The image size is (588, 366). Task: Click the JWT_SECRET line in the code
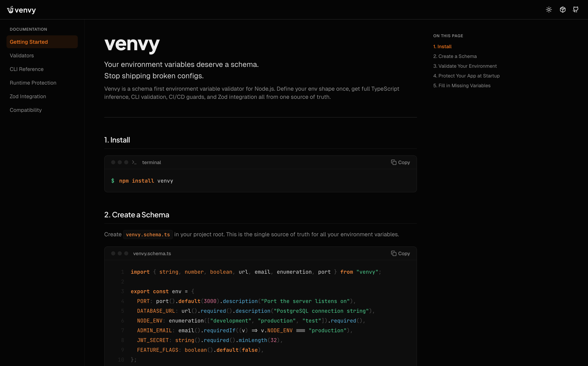click(x=210, y=340)
